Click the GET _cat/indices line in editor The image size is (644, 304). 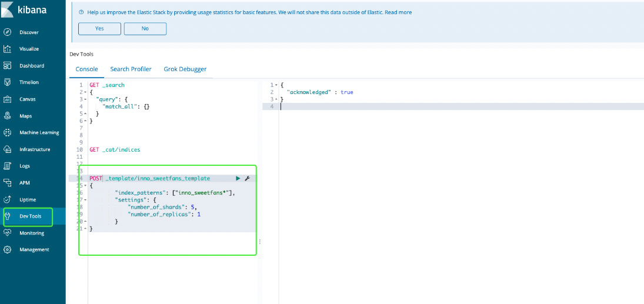click(115, 149)
